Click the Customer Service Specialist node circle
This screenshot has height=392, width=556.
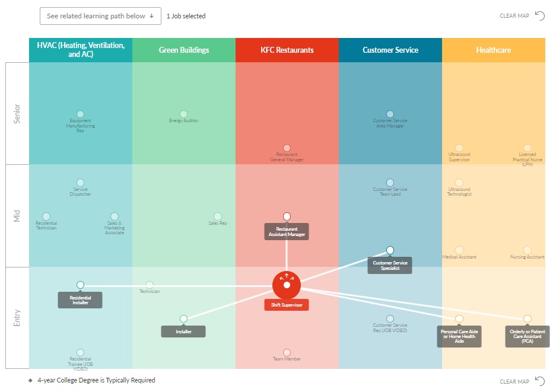tap(390, 250)
